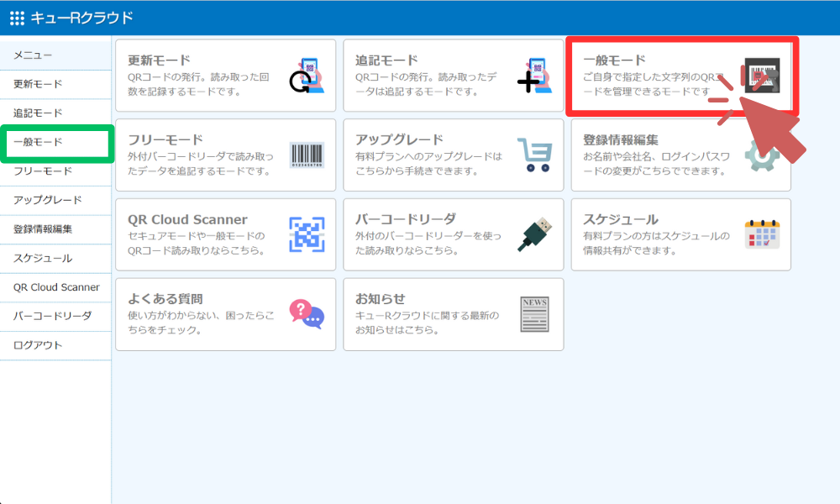840x504 pixels.
Task: Open the 一般モード card title
Action: pyautogui.click(x=615, y=60)
